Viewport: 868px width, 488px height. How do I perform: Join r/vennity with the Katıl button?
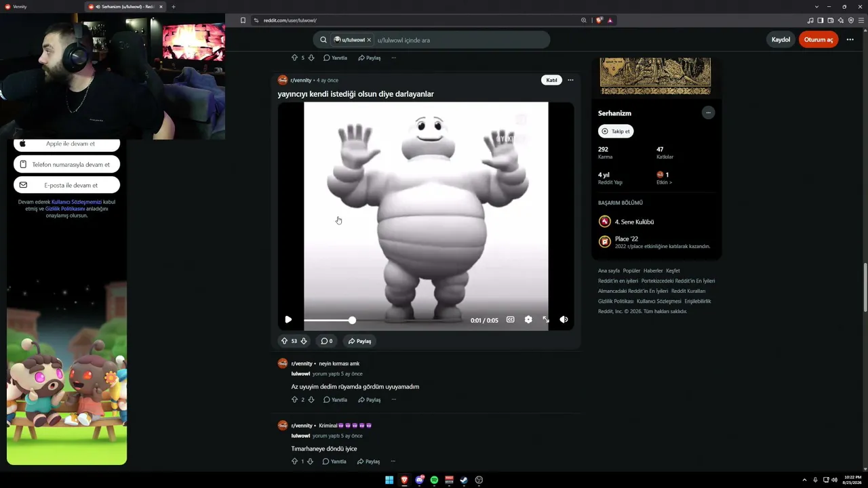click(x=552, y=80)
